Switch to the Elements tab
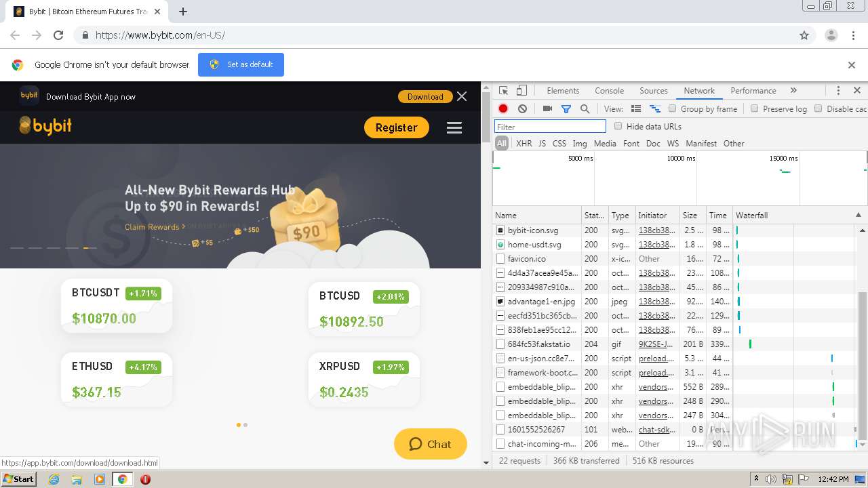Viewport: 868px width, 488px height. click(x=563, y=91)
